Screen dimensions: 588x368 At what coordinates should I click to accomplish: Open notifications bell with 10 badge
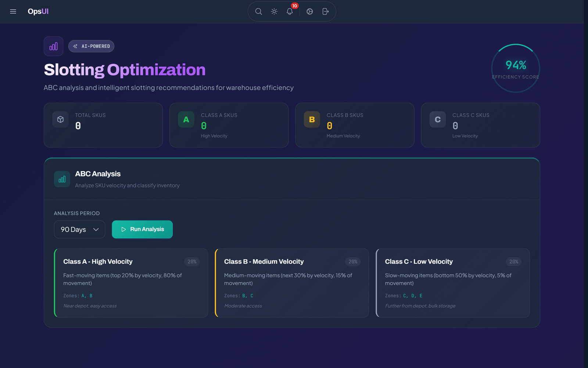tap(290, 11)
